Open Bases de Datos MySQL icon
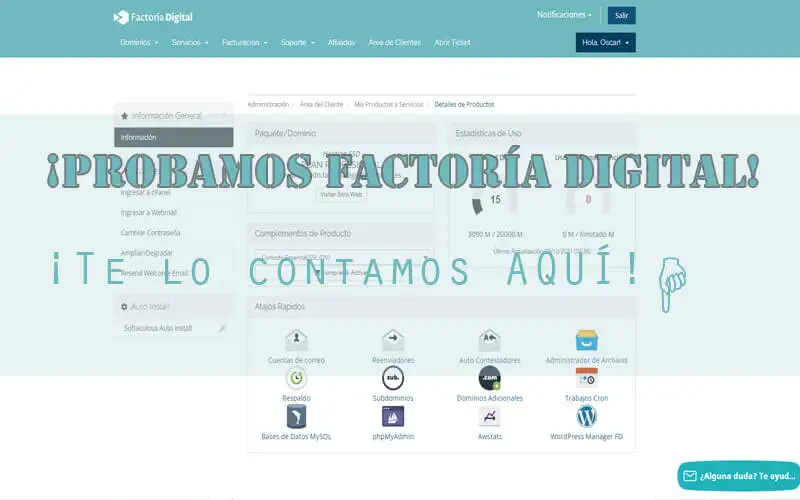800x500 pixels. tap(296, 416)
